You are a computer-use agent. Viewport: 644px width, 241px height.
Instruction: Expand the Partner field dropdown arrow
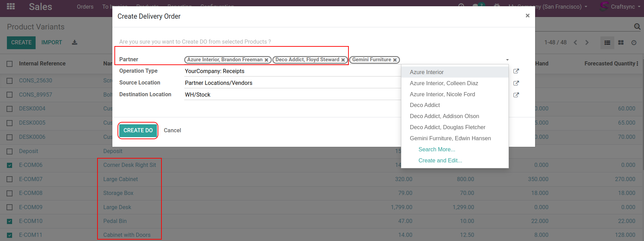pos(507,60)
